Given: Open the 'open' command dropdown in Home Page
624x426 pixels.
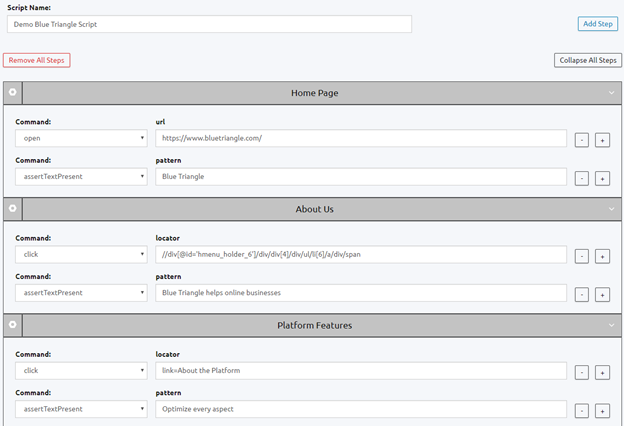Looking at the screenshot, I should pyautogui.click(x=81, y=138).
